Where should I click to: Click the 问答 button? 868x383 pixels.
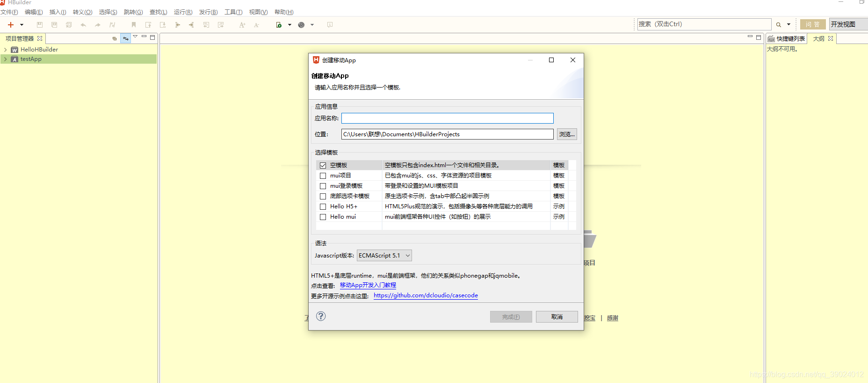pyautogui.click(x=813, y=24)
